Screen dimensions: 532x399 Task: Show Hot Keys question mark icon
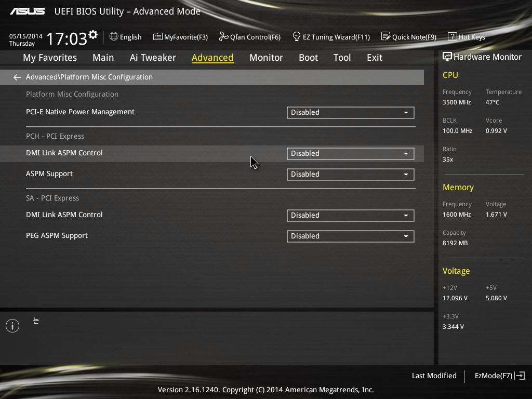452,36
